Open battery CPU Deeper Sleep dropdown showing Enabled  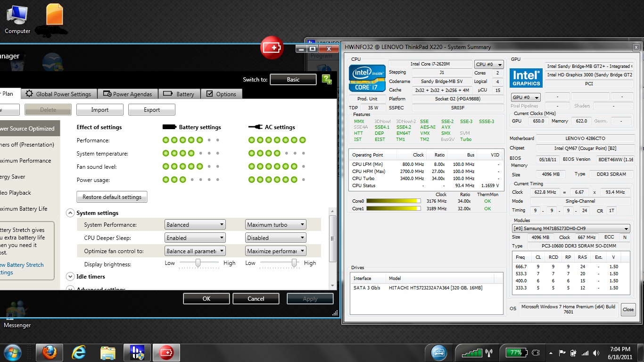(195, 238)
